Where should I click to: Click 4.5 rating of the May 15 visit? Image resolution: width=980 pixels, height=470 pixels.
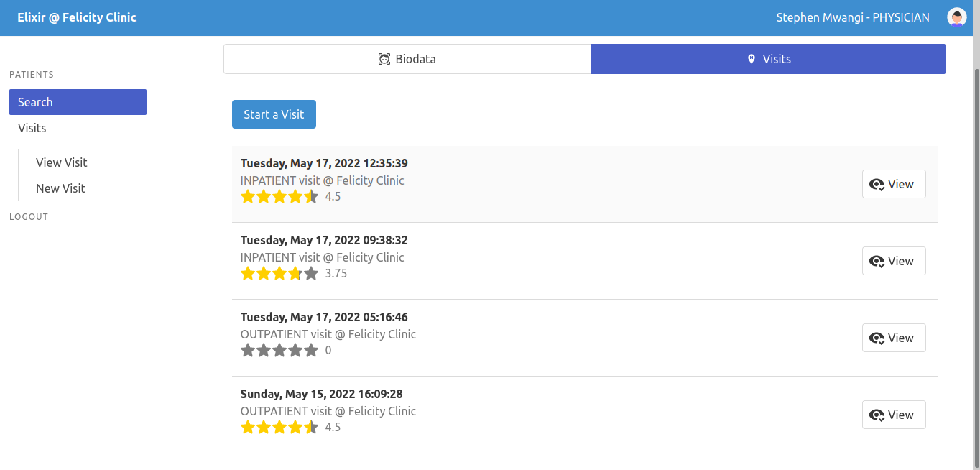(333, 427)
